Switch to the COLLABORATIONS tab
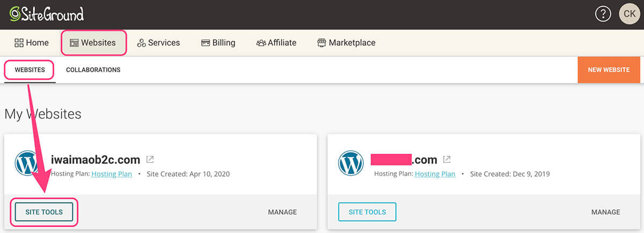The height and width of the screenshot is (233, 644). (93, 70)
